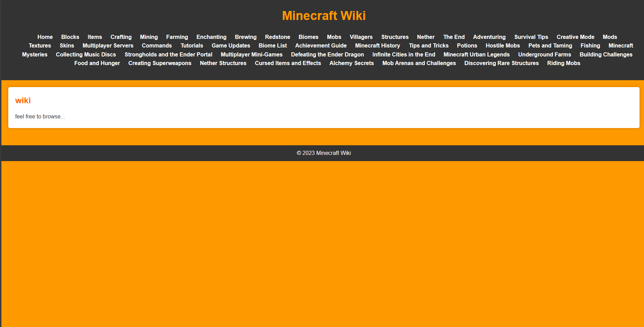This screenshot has width=644, height=327.
Task: Open the Villagers page
Action: click(361, 37)
